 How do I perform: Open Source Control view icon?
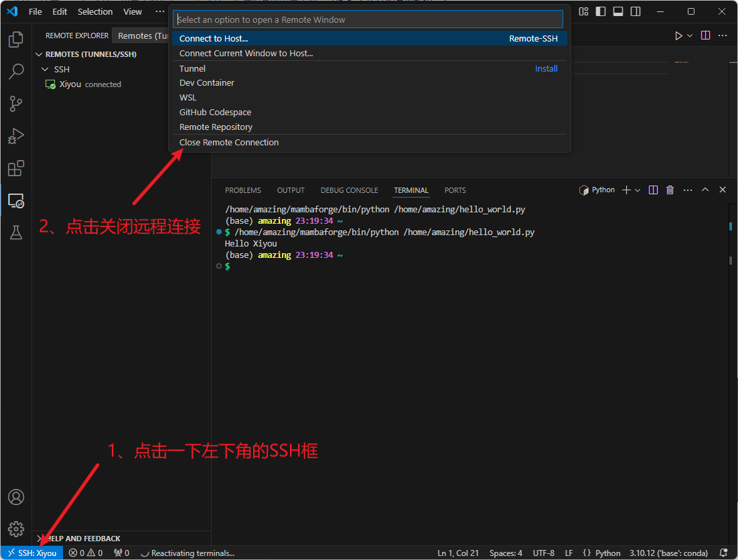point(15,103)
